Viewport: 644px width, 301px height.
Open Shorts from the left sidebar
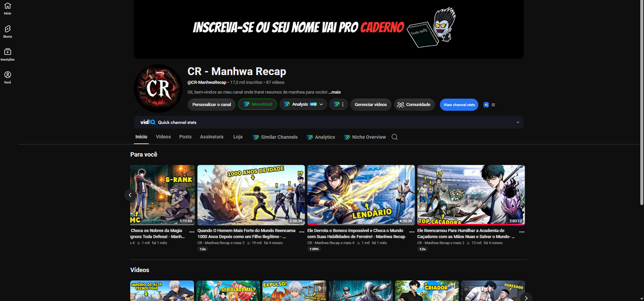point(8,31)
